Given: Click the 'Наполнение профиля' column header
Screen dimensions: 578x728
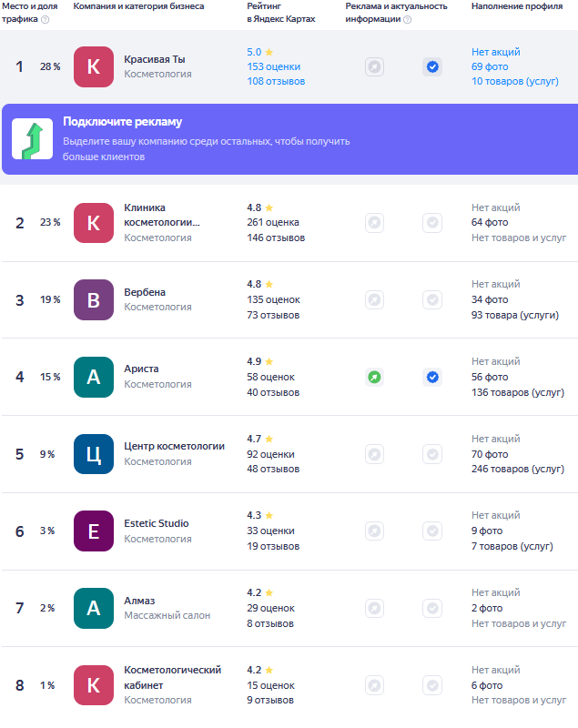Looking at the screenshot, I should coord(517,6).
